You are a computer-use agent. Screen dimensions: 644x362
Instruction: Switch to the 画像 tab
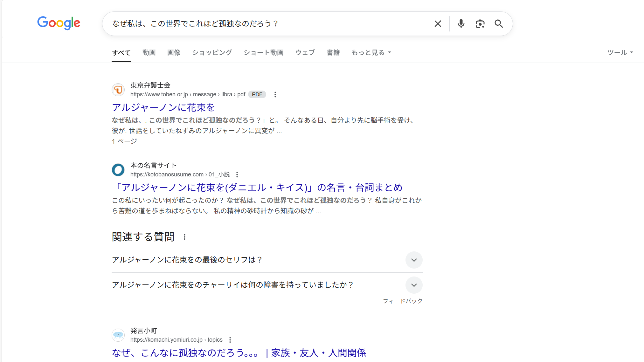pyautogui.click(x=174, y=53)
